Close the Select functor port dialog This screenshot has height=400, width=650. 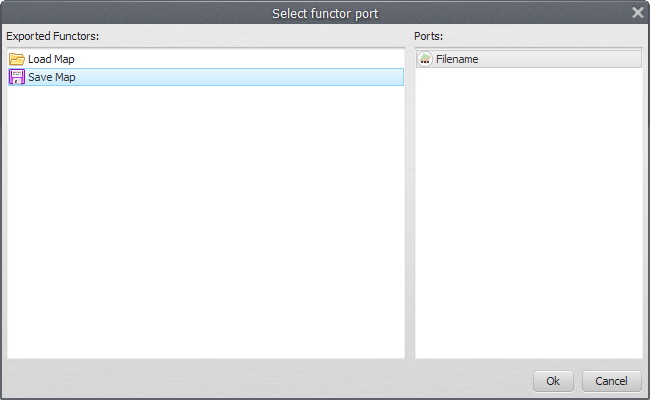pos(638,13)
